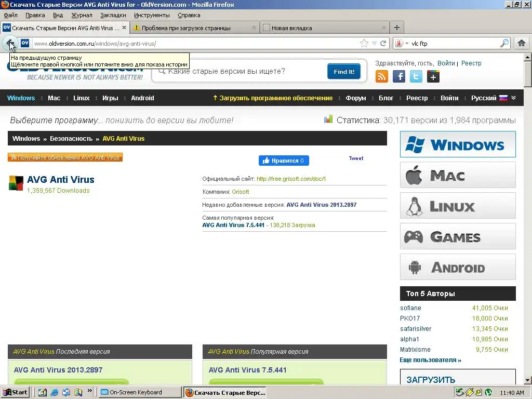
Task: Open the Закладки menu
Action: [113, 15]
